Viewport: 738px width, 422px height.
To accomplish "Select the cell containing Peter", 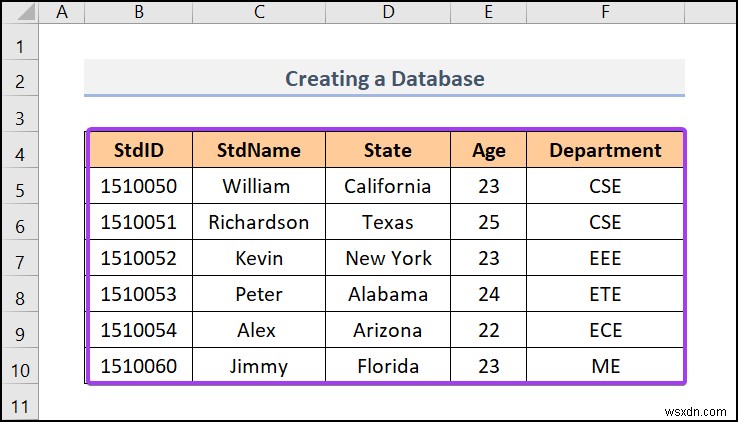I will coord(259,294).
